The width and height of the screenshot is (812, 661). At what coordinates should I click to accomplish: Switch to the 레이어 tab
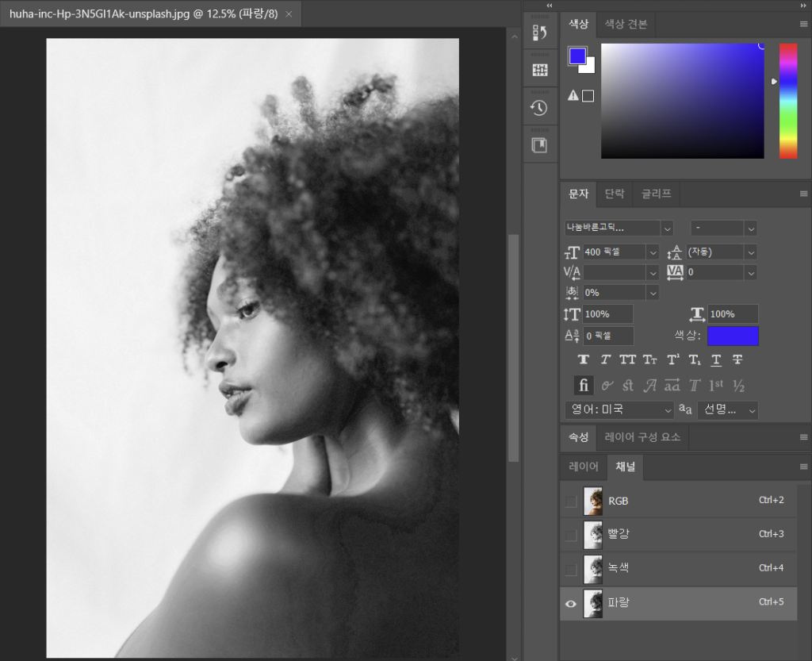pos(584,467)
